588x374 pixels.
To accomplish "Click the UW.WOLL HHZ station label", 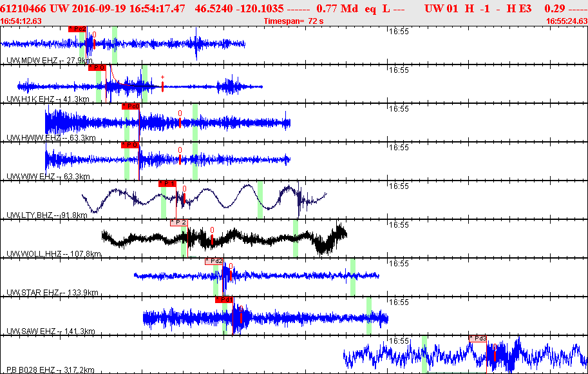I will pos(53,254).
